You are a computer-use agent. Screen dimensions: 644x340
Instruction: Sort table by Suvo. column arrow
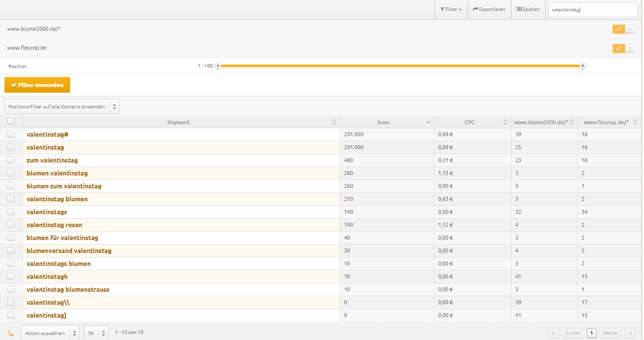[x=428, y=122]
